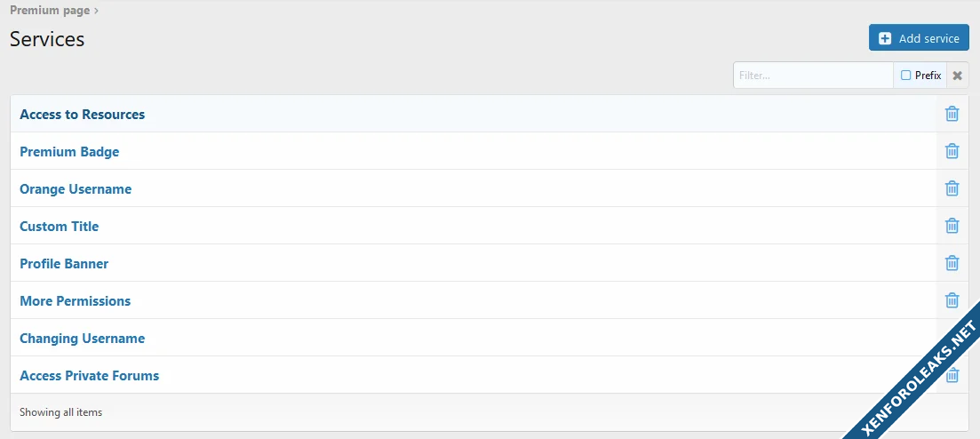Focus the Filter text field

pyautogui.click(x=812, y=76)
